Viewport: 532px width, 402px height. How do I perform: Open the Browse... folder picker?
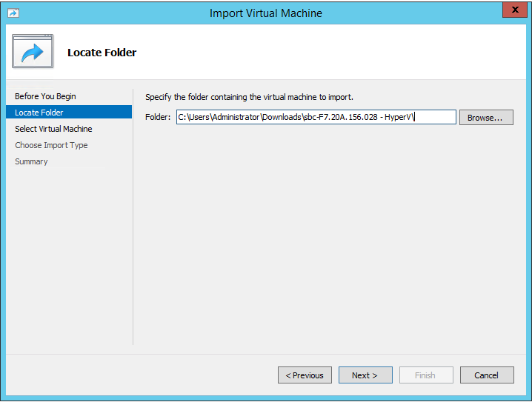(486, 117)
